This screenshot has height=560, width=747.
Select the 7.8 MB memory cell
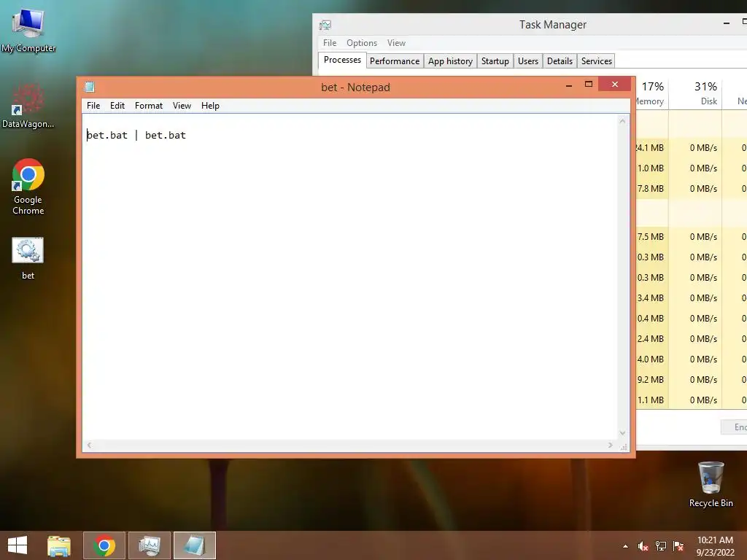pyautogui.click(x=651, y=189)
